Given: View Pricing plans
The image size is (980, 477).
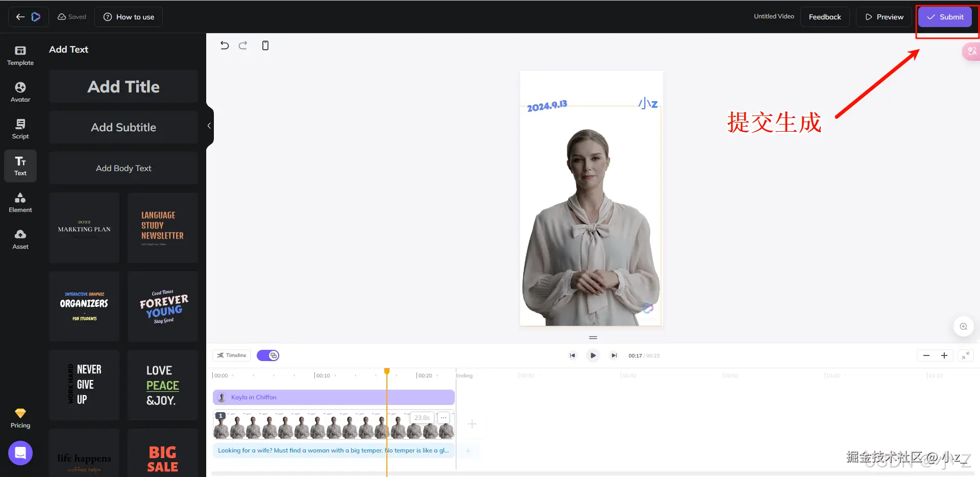Looking at the screenshot, I should pyautogui.click(x=20, y=418).
